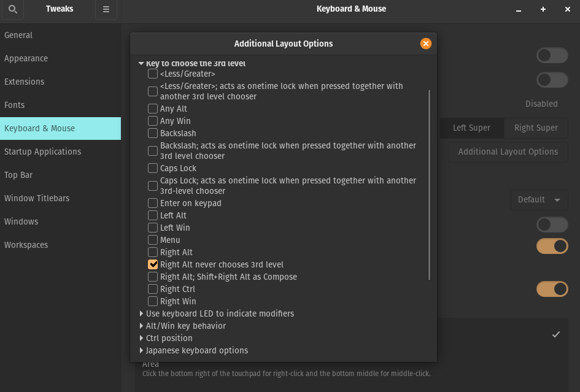The image size is (580, 392).
Task: Open the hamburger menu in Tweaks header
Action: pos(106,9)
